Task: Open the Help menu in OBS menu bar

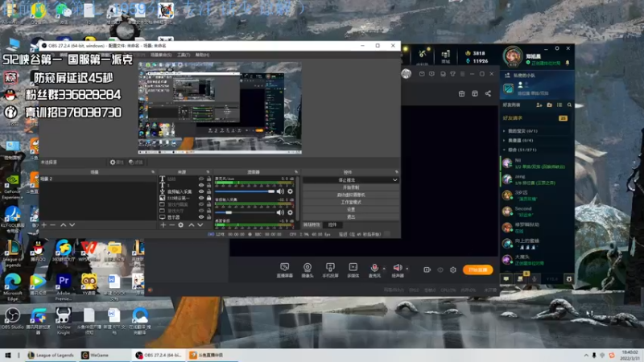Action: pyautogui.click(x=202, y=55)
